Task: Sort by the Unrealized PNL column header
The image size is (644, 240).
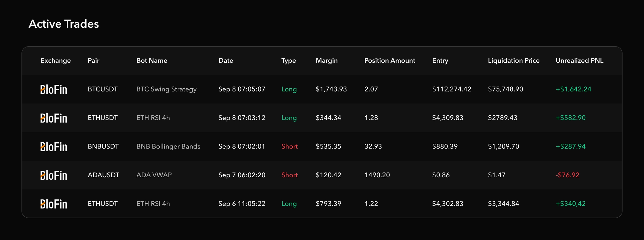Action: pos(579,61)
